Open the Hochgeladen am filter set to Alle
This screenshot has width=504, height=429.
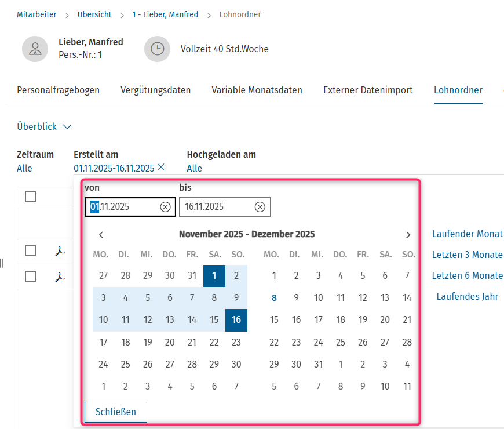tap(194, 168)
